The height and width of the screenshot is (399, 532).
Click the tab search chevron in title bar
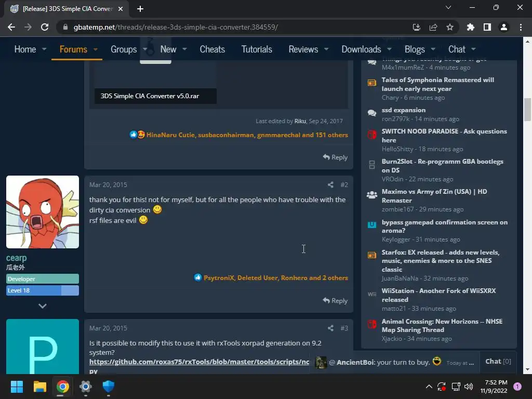[x=448, y=7]
